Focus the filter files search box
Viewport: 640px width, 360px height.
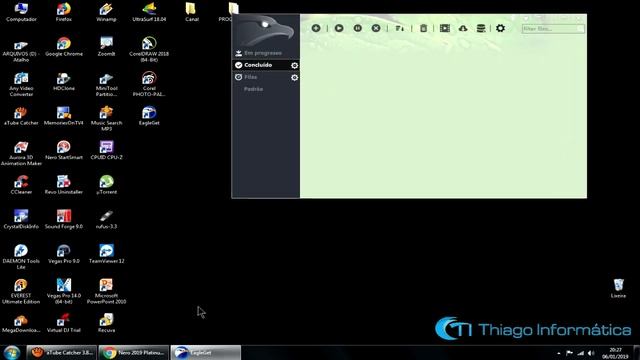point(553,29)
